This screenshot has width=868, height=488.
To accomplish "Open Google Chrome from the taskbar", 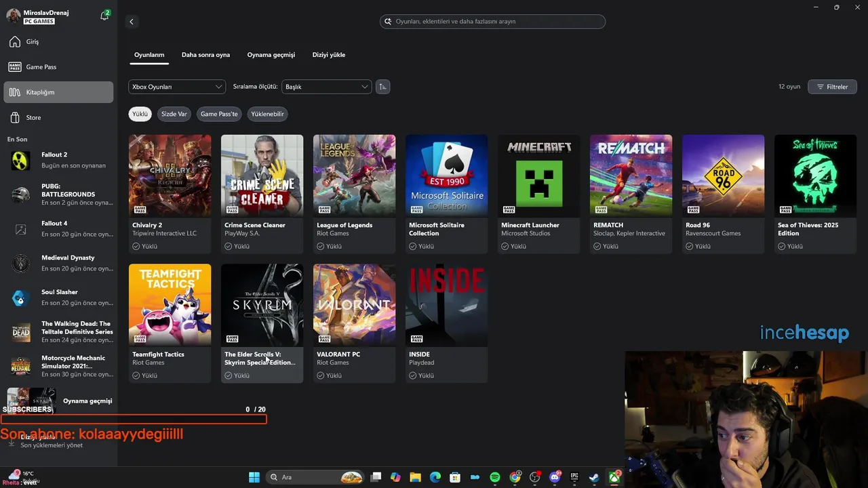I will 515,477.
